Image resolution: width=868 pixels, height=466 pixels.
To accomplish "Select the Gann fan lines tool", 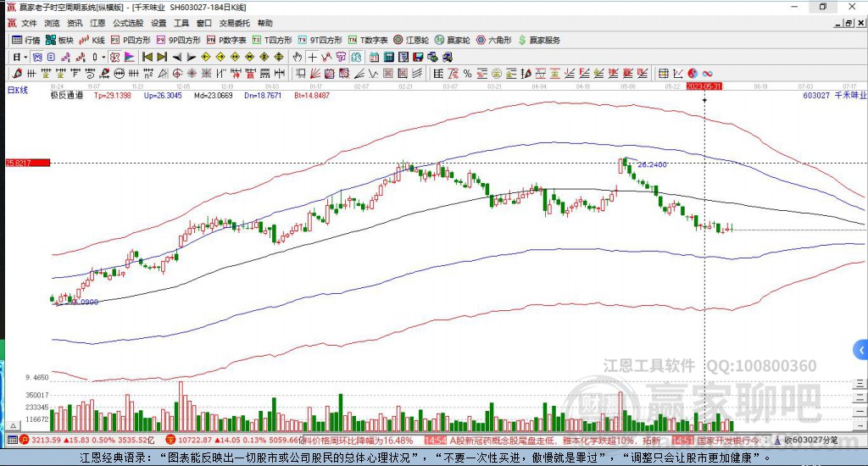I will click(x=315, y=73).
